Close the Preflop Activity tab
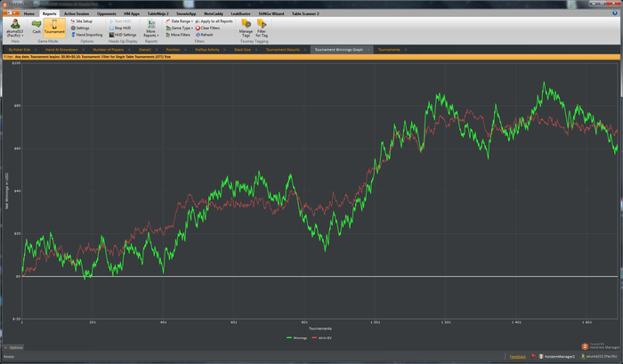The height and width of the screenshot is (364, 623). [x=224, y=50]
